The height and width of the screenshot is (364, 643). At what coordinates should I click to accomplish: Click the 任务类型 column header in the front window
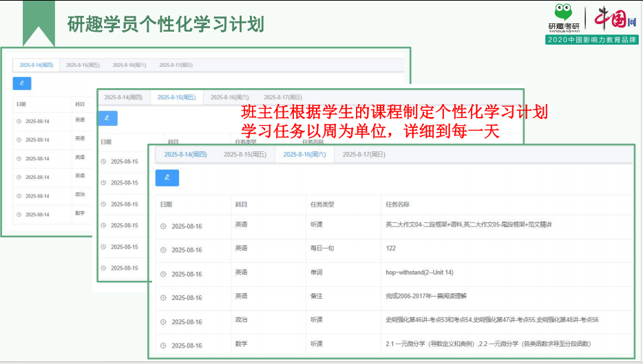[322, 204]
